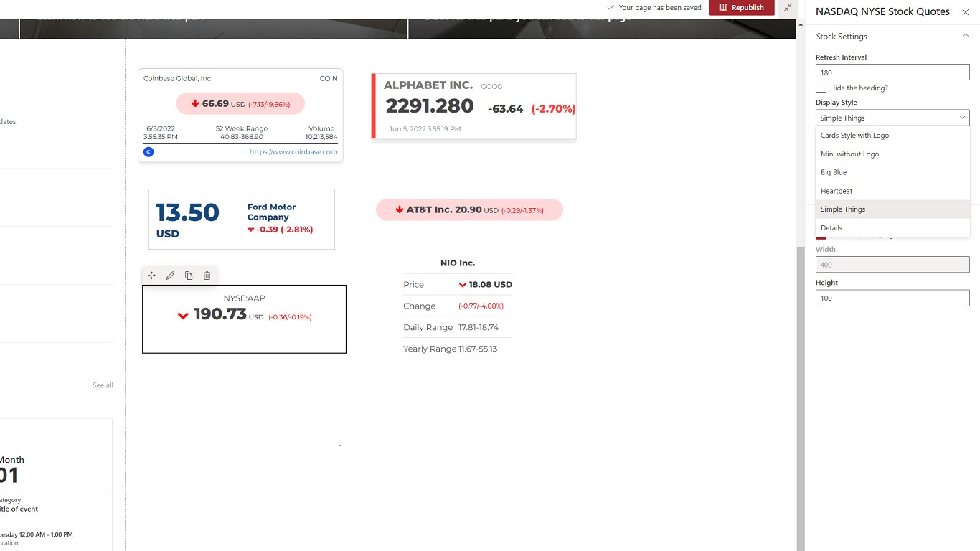Select Simple Things in dropdown list
Image resolution: width=980 pixels, height=551 pixels.
point(892,209)
